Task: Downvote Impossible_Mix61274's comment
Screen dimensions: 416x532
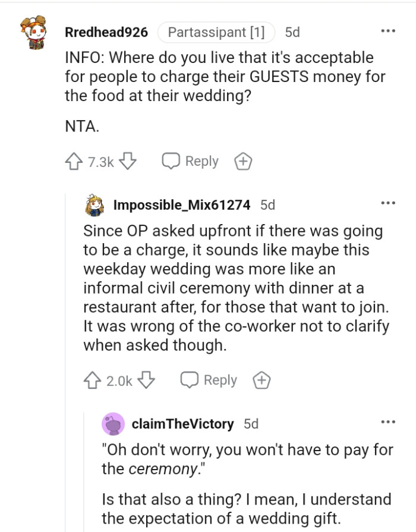Action: coord(147,380)
